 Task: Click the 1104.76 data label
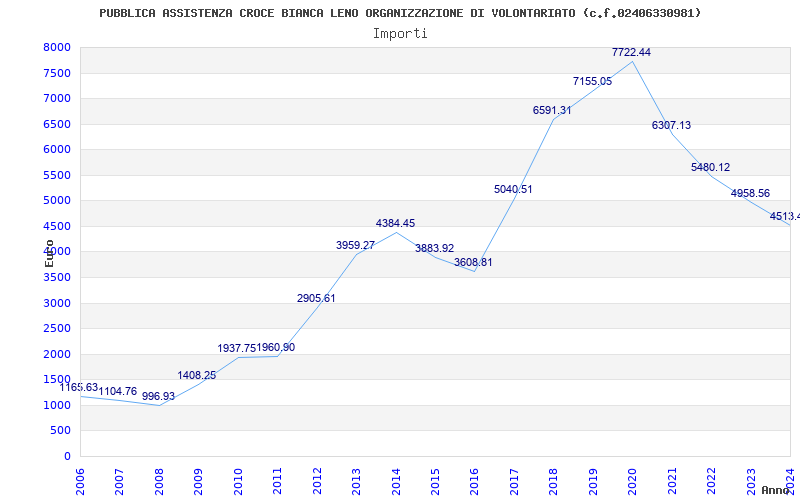[x=117, y=391]
